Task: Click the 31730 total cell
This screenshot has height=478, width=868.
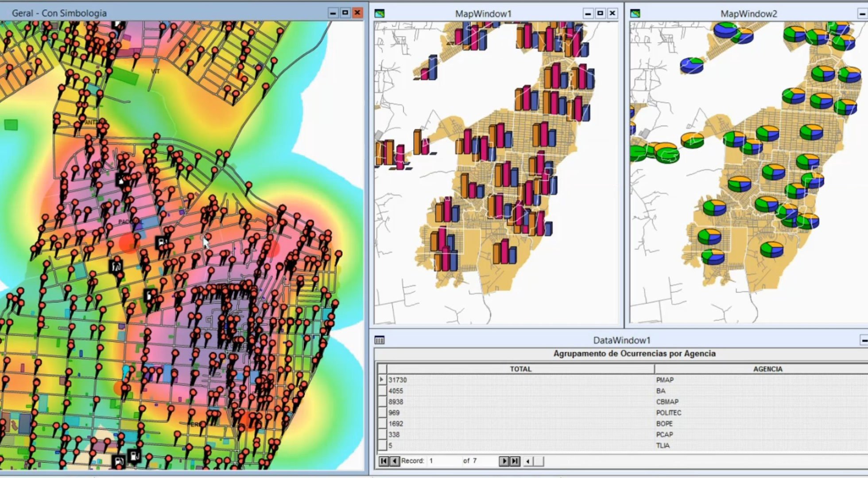Action: (520, 380)
